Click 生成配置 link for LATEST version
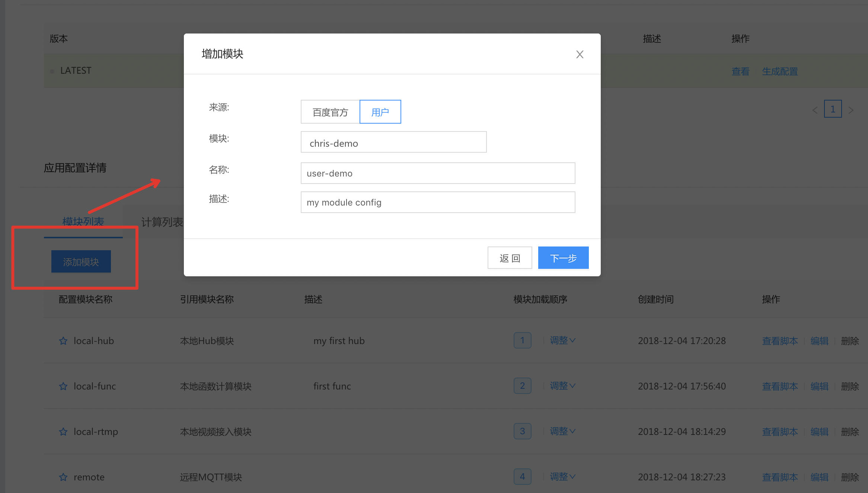The width and height of the screenshot is (868, 493). tap(780, 71)
